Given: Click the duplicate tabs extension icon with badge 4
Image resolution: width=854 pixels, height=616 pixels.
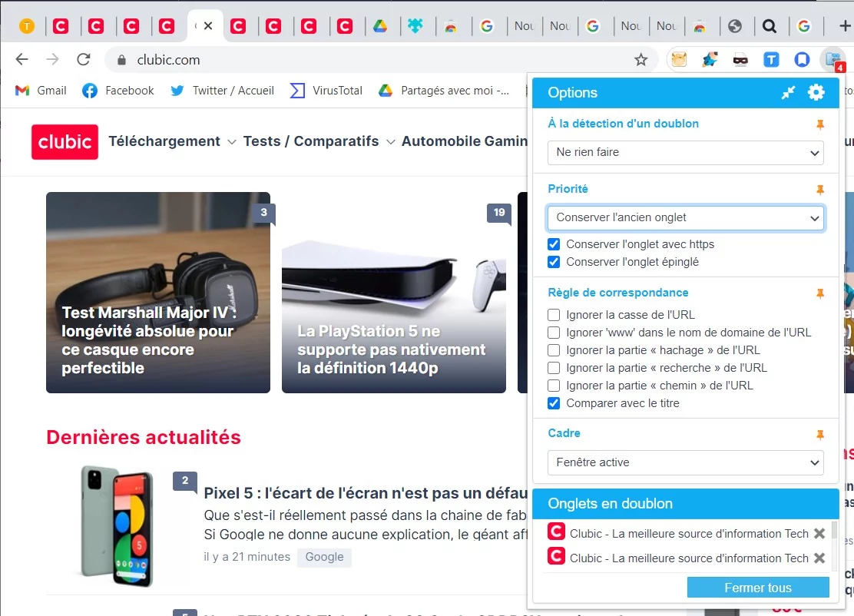Looking at the screenshot, I should [834, 61].
